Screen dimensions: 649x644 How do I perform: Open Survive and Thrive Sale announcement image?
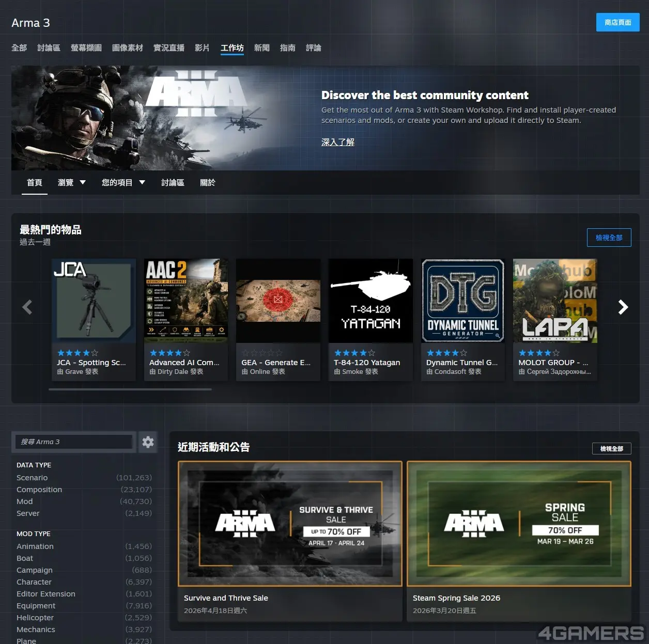[290, 524]
